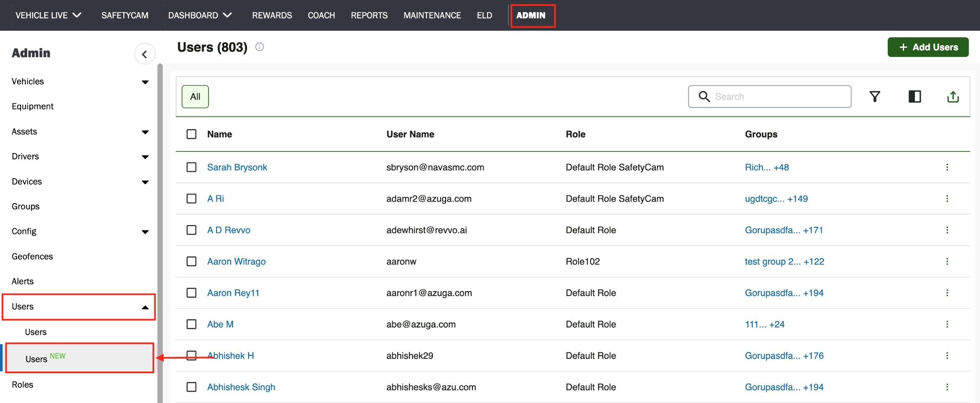
Task: Click the 111... +24 groups link
Action: tap(765, 325)
